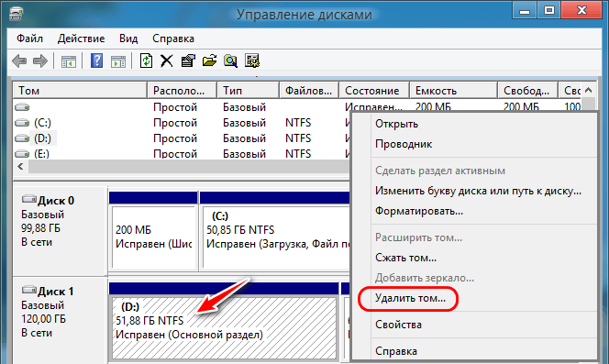Click the NTFS cell in (C:) row
The height and width of the screenshot is (364, 609).
tap(298, 123)
